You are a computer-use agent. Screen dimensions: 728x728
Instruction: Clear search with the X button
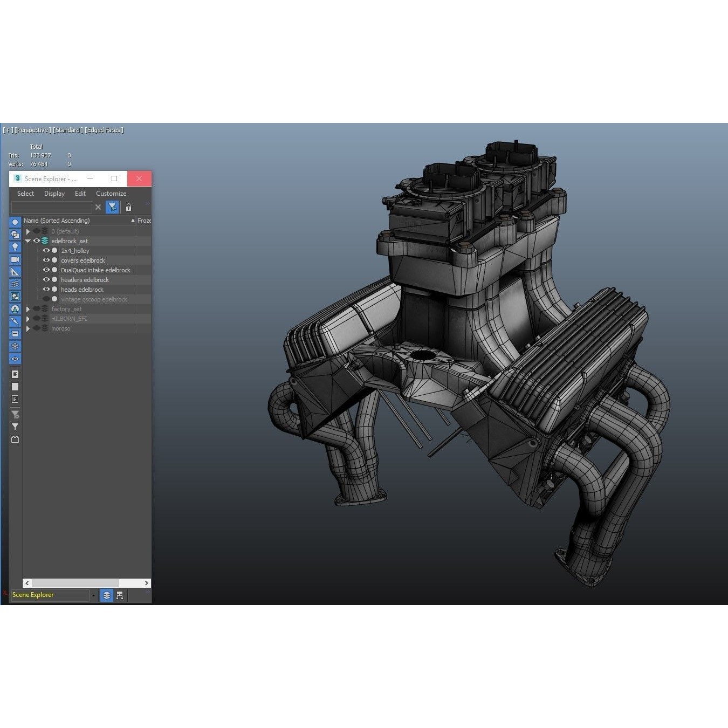98,207
